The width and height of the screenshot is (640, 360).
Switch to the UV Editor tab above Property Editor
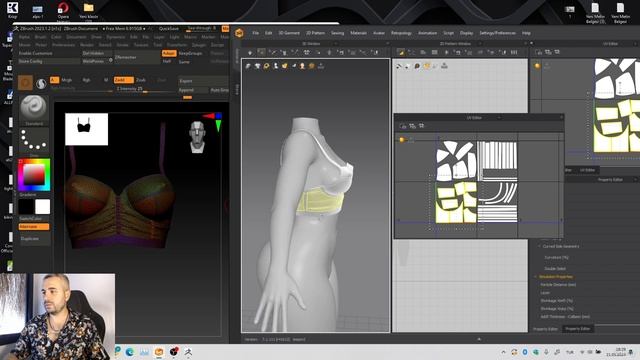coord(587,170)
